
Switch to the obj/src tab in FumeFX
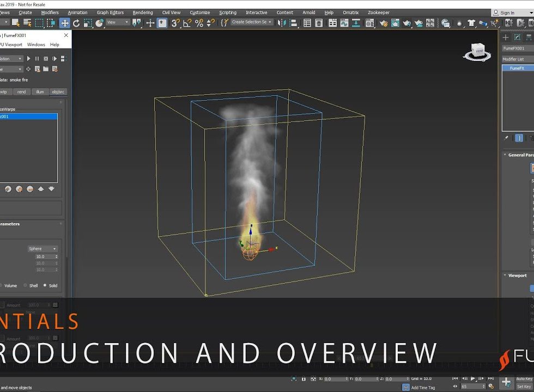(58, 92)
